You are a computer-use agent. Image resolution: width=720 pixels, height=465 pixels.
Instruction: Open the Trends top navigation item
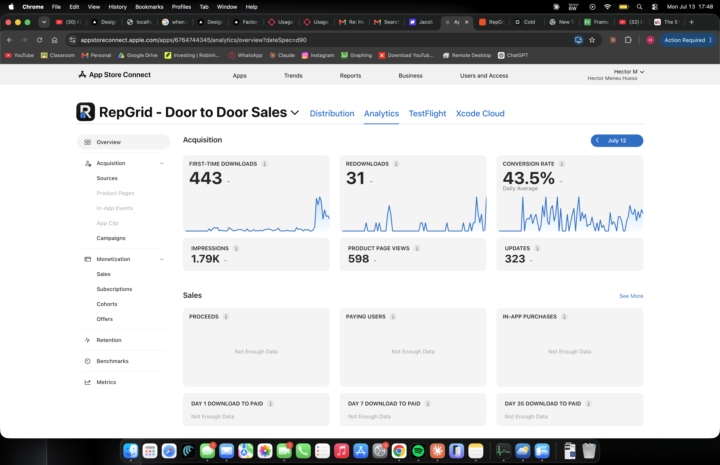coord(293,76)
